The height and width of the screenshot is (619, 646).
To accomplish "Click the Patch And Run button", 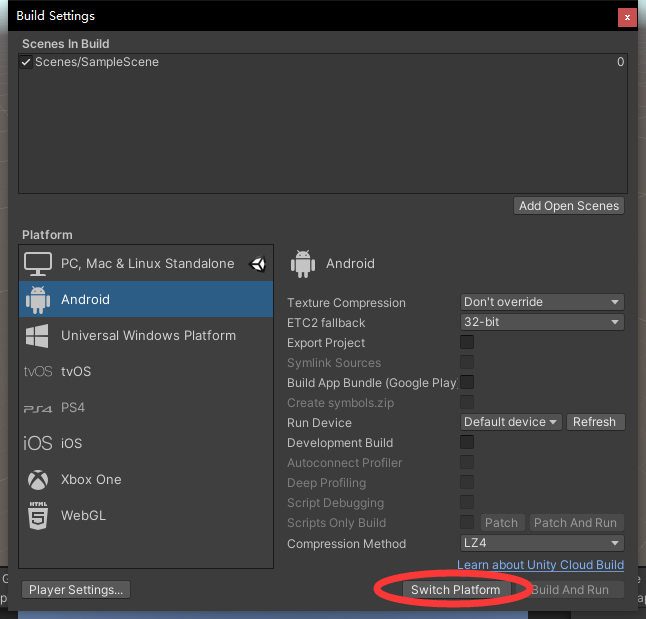I will [x=576, y=523].
